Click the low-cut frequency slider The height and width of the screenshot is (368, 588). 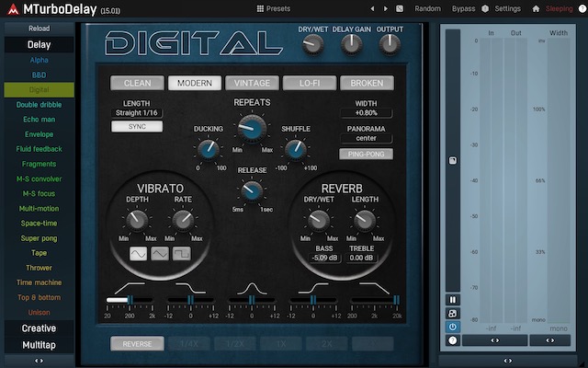(x=128, y=300)
